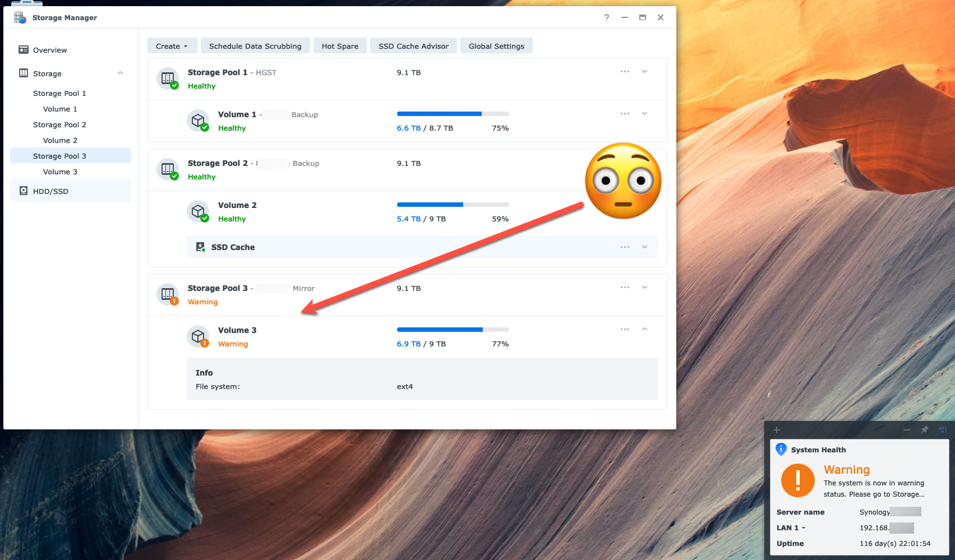Click the Storage Pool 3 warning pool icon
The image size is (955, 560).
point(168,294)
